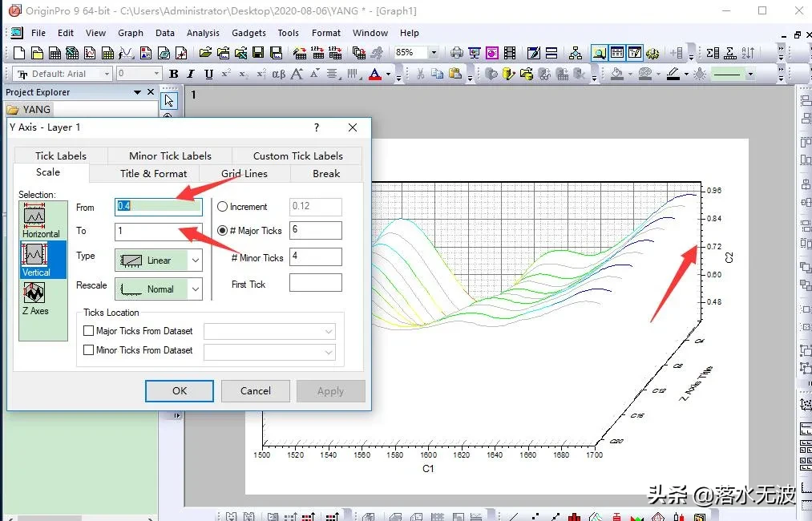Viewport: 812px width, 521px height.
Task: Select the Increment radio button
Action: (x=223, y=207)
